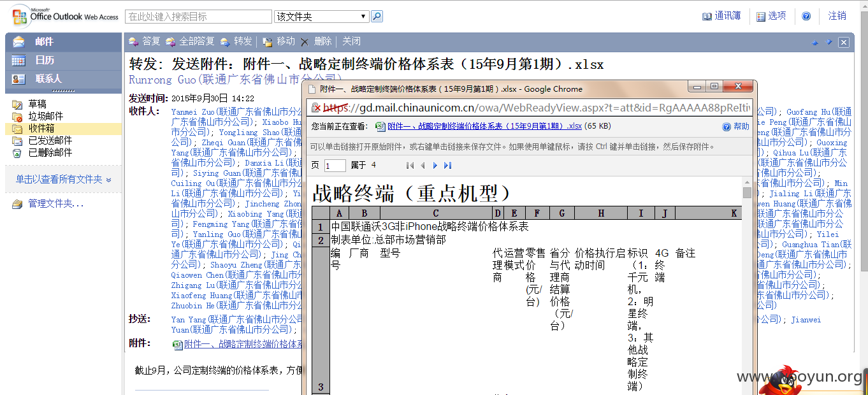The width and height of the screenshot is (868, 395).
Task: Click row header 1 in spreadsheet
Action: point(321,227)
